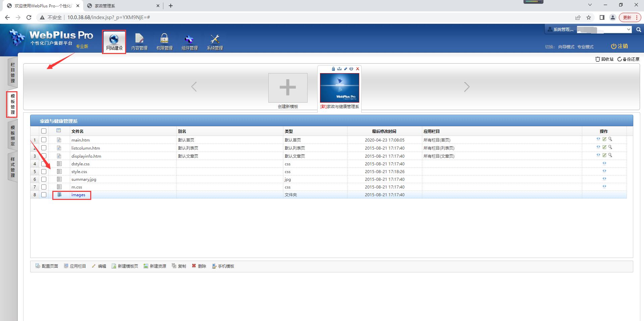Switch to 栏目管理 side tab
644x321 pixels.
pyautogui.click(x=13, y=72)
